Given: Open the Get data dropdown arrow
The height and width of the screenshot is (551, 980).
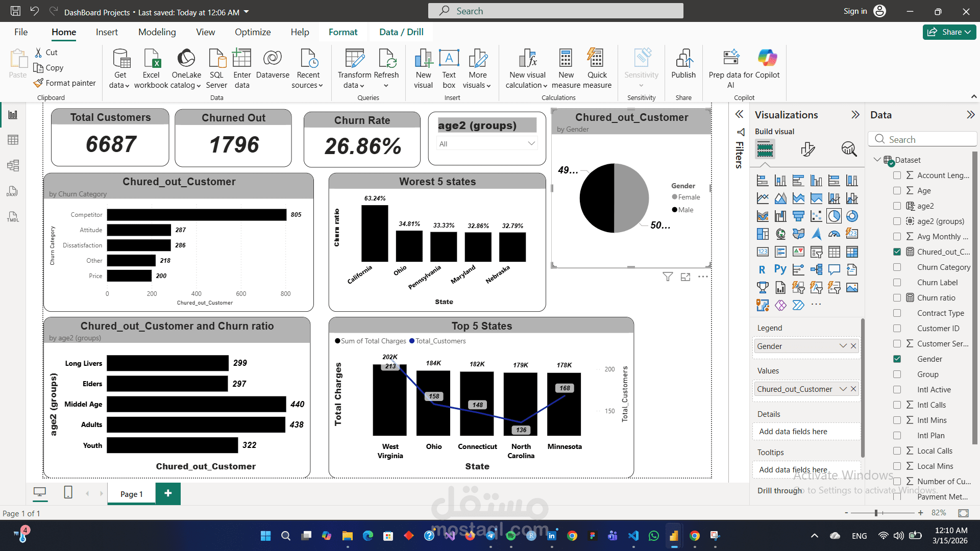Looking at the screenshot, I should click(127, 86).
